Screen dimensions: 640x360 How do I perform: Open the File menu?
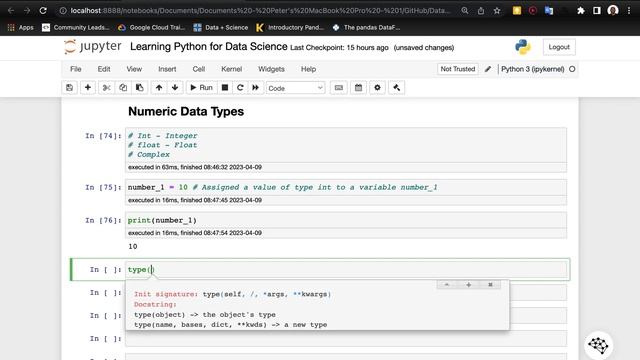pyautogui.click(x=76, y=69)
